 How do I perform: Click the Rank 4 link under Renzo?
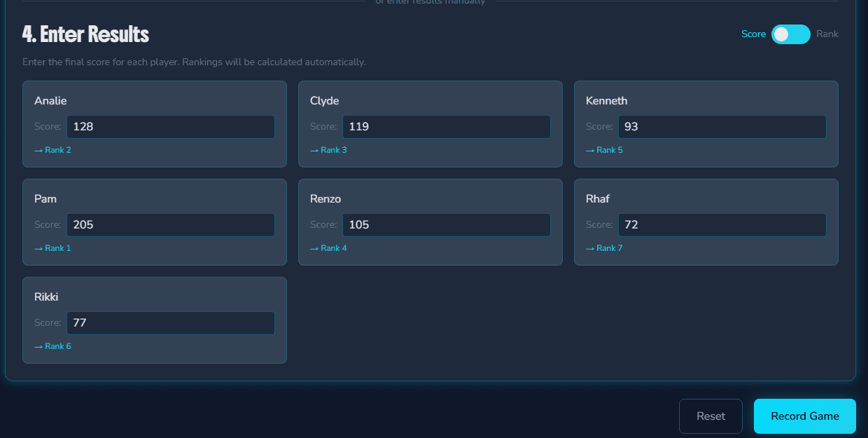pyautogui.click(x=328, y=247)
